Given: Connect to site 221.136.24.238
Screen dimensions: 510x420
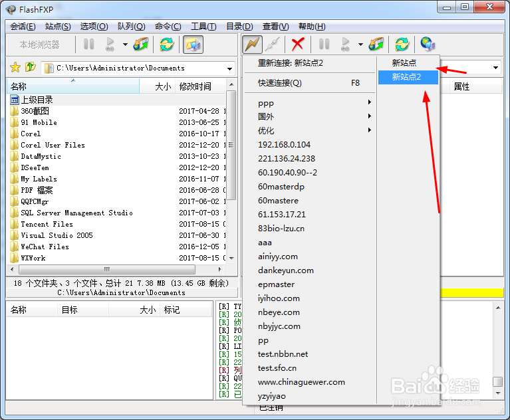Looking at the screenshot, I should point(310,159).
